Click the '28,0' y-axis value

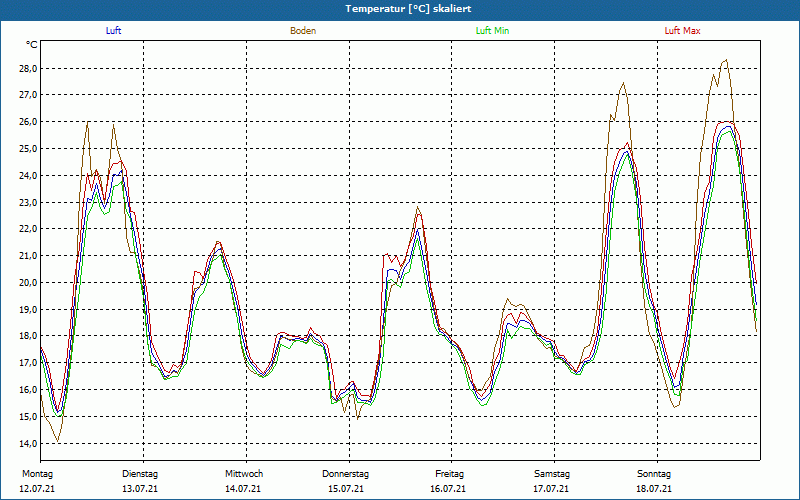point(28,68)
